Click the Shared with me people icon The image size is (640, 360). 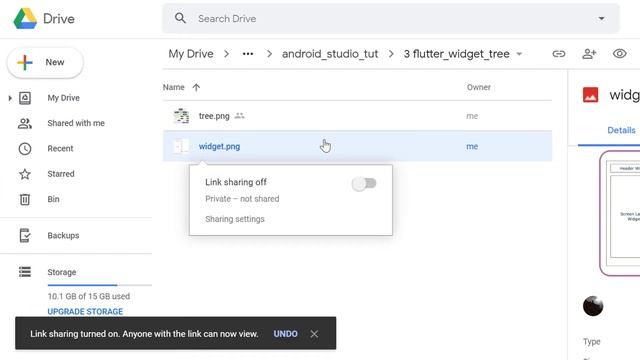(x=25, y=123)
